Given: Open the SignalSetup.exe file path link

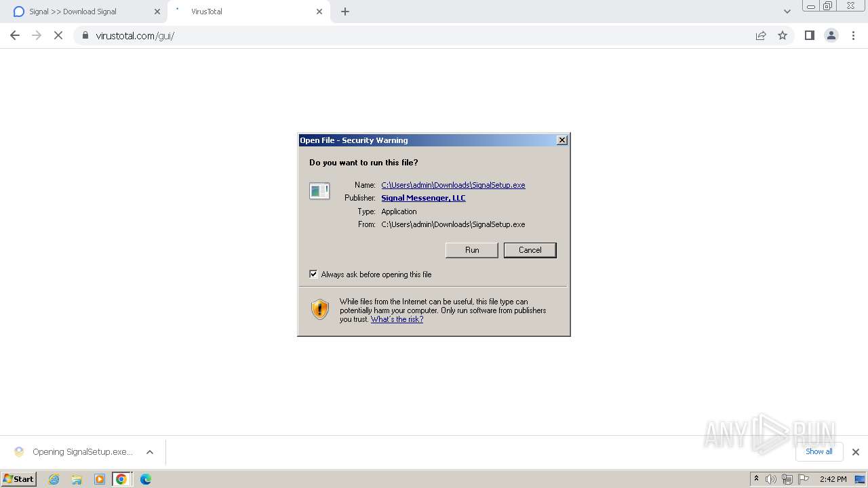Looking at the screenshot, I should pyautogui.click(x=453, y=185).
